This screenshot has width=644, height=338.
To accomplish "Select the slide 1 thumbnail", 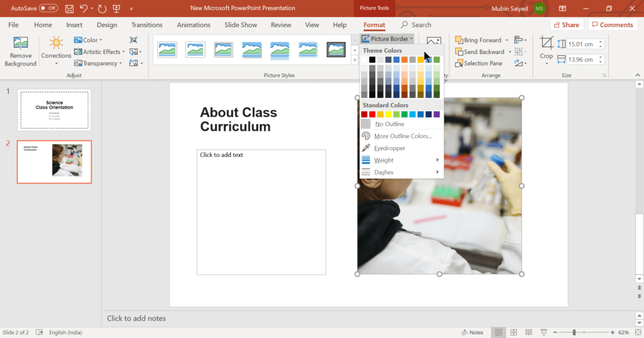I will [54, 110].
